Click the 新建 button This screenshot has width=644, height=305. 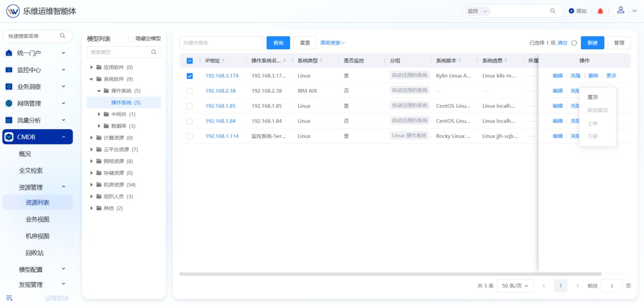point(593,43)
